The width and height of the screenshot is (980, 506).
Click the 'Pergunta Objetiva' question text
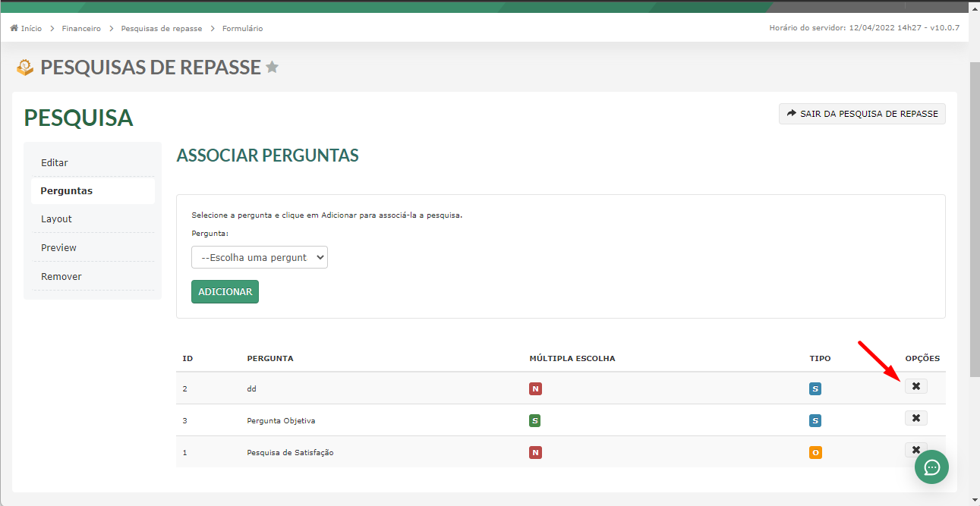tap(281, 420)
